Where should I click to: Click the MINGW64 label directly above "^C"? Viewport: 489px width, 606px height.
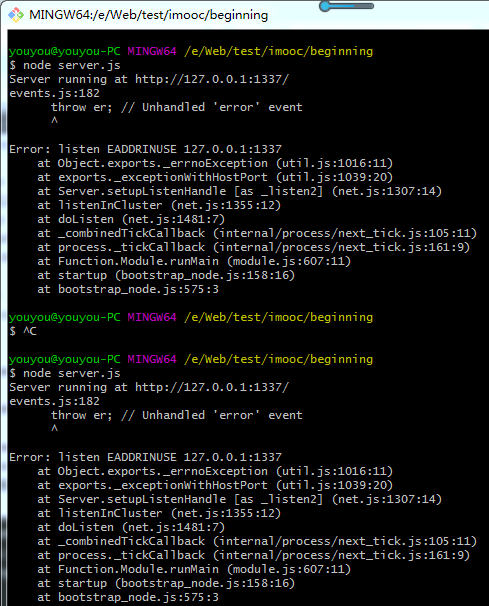click(x=152, y=317)
